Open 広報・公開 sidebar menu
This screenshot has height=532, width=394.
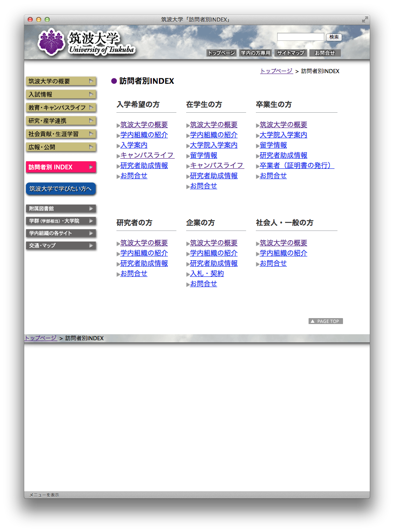pos(61,147)
